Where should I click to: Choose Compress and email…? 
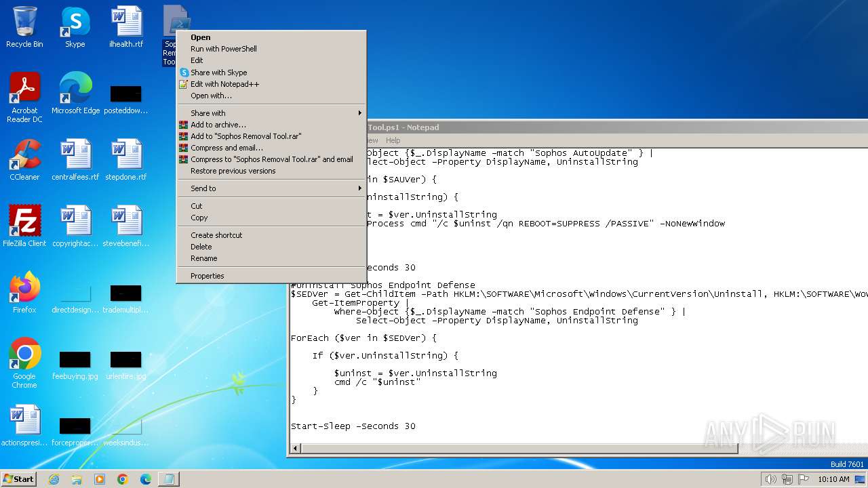(x=271, y=148)
